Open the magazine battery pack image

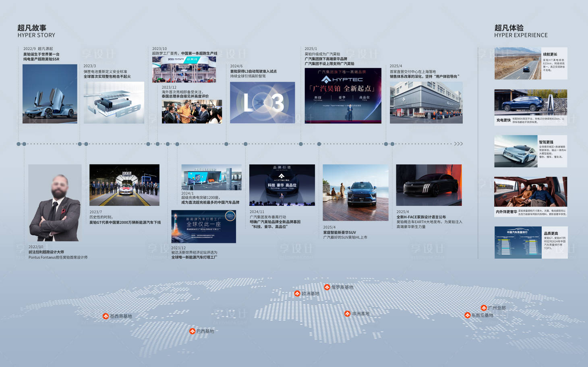point(114,103)
